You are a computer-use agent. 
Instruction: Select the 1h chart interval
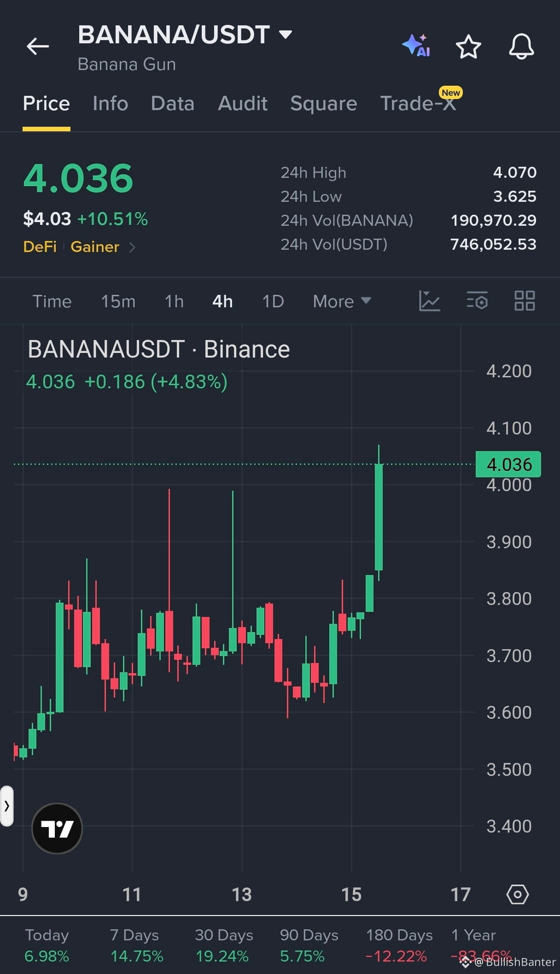(x=174, y=301)
